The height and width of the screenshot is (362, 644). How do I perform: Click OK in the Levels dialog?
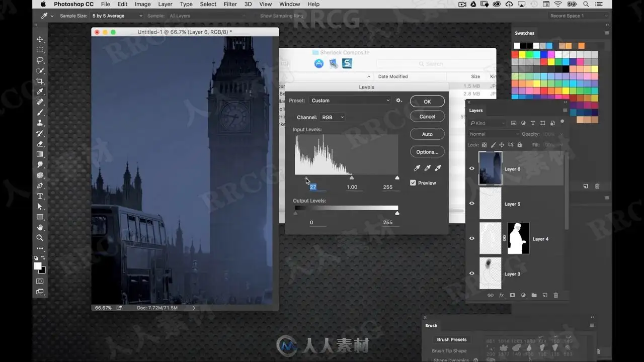pyautogui.click(x=427, y=102)
